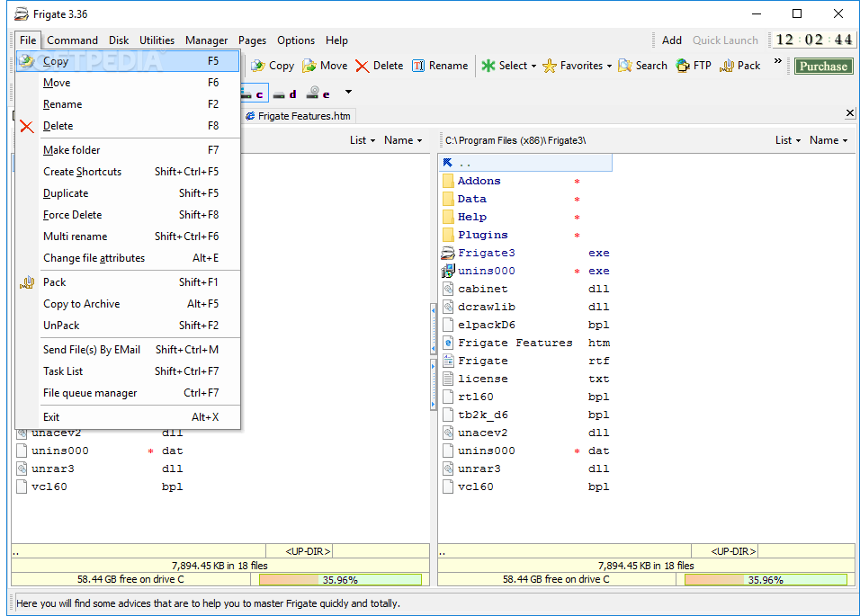Select vcl60 bpl in right panel

tap(525, 487)
